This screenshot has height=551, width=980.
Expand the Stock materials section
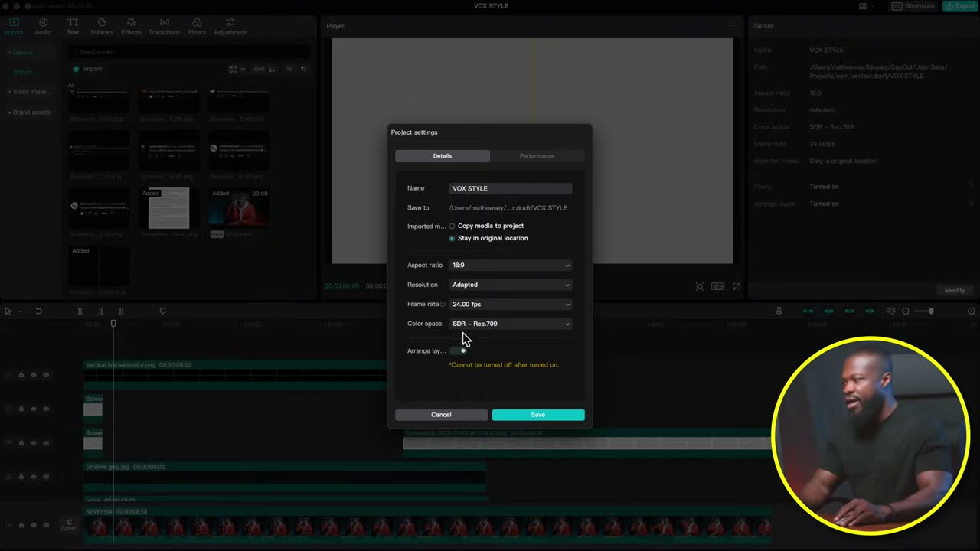coord(29,92)
